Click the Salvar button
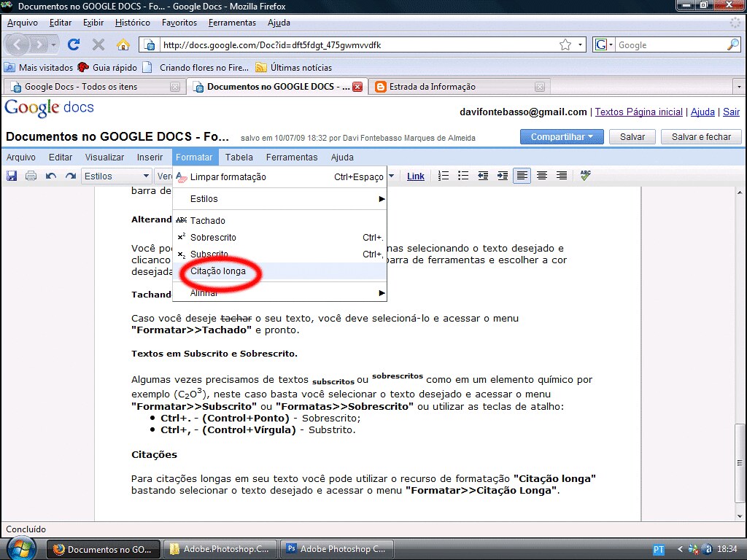The height and width of the screenshot is (560, 747). pyautogui.click(x=632, y=136)
